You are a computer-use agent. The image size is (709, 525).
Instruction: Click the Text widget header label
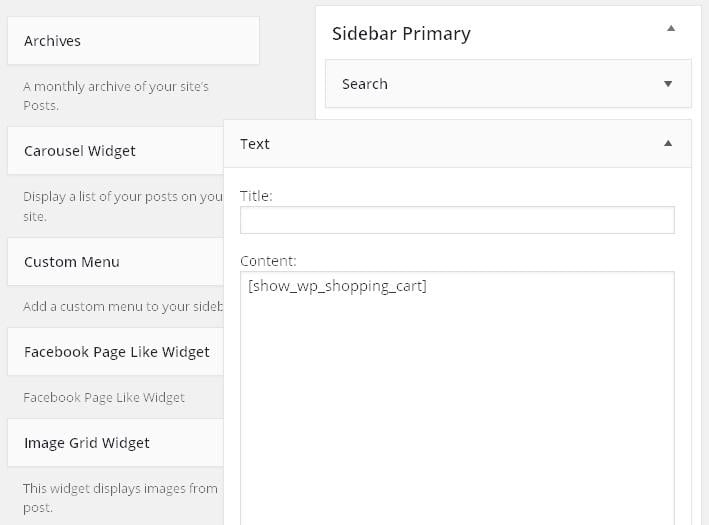click(255, 144)
